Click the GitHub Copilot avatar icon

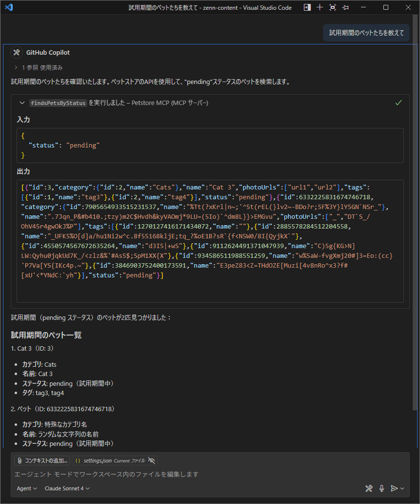point(17,52)
